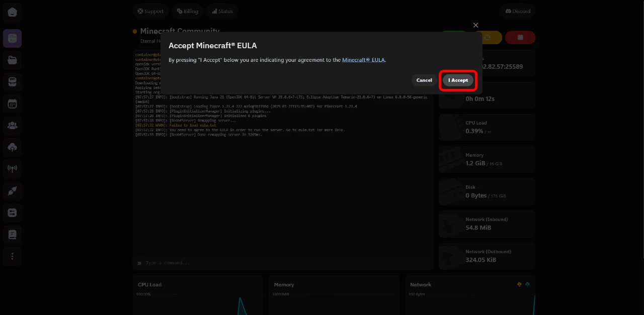Screen dimensions: 644x315
Task: Click the CPU Load value 0.39%
Action: pyautogui.click(x=474, y=131)
